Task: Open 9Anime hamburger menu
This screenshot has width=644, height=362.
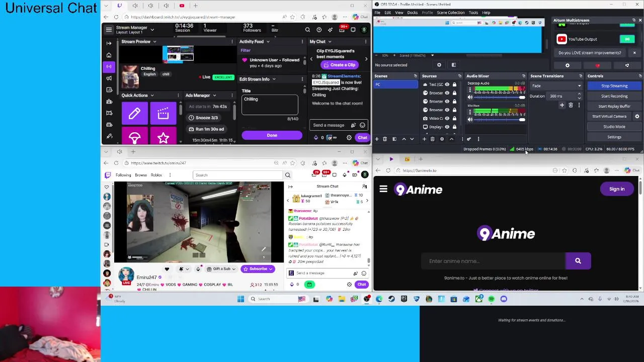Action: tap(383, 189)
